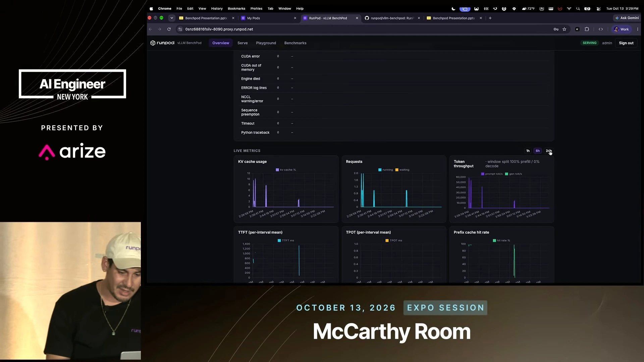Open the battery status icon
Image resolution: width=644 pixels, height=362 pixels.
point(587,9)
